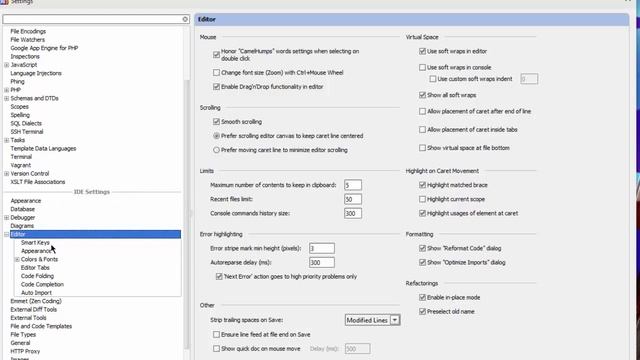Select Diagrams in IDE settings
Viewport: 640px width, 360px height.
(22, 226)
